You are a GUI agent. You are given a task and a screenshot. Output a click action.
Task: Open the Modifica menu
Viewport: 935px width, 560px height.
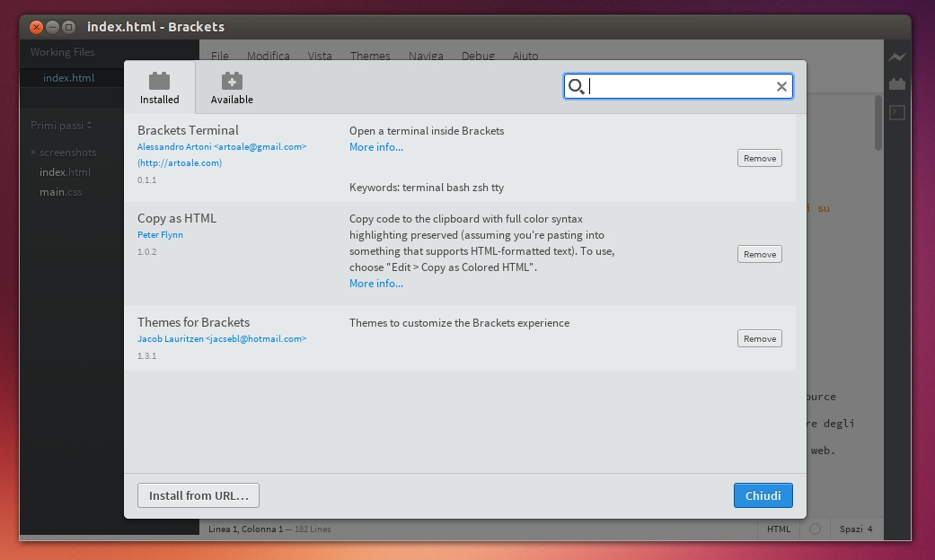click(x=269, y=56)
